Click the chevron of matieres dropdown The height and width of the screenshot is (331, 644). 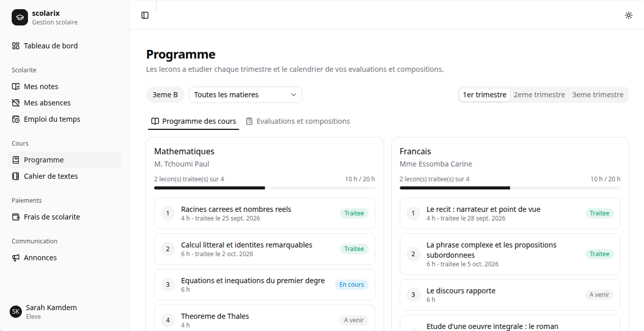coord(294,95)
